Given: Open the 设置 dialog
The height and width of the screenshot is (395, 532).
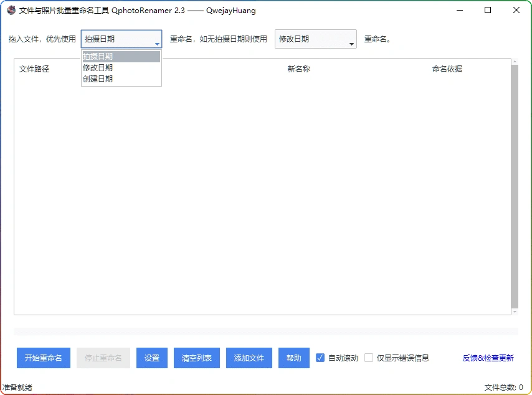Looking at the screenshot, I should tap(151, 358).
